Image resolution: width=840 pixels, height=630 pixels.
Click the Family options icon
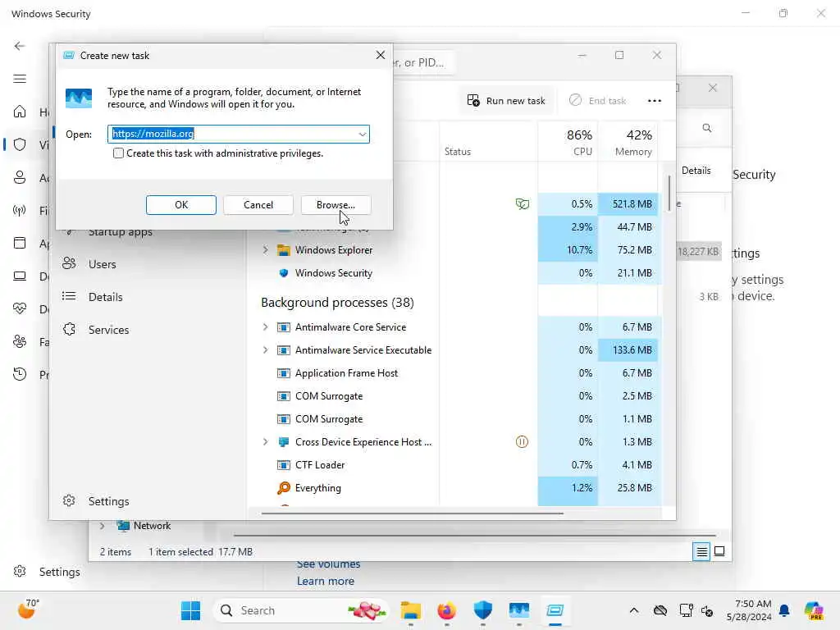pyautogui.click(x=20, y=342)
